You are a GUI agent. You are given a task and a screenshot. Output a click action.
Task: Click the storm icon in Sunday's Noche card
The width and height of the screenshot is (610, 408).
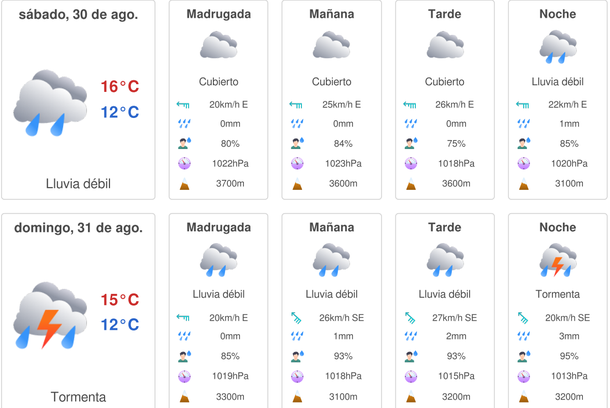557,259
